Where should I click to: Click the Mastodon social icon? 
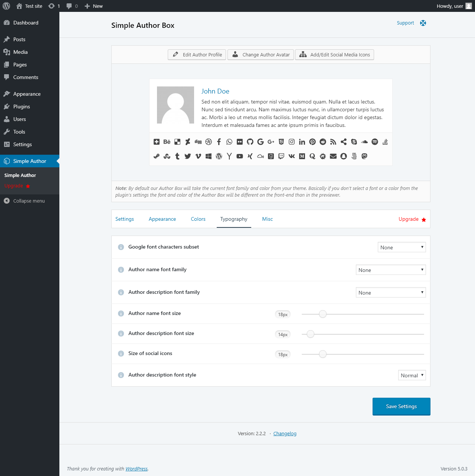pos(364,156)
